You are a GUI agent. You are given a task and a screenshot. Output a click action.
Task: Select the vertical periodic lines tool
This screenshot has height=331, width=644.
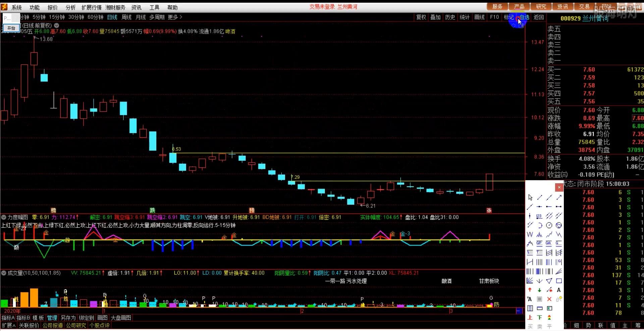(x=539, y=262)
